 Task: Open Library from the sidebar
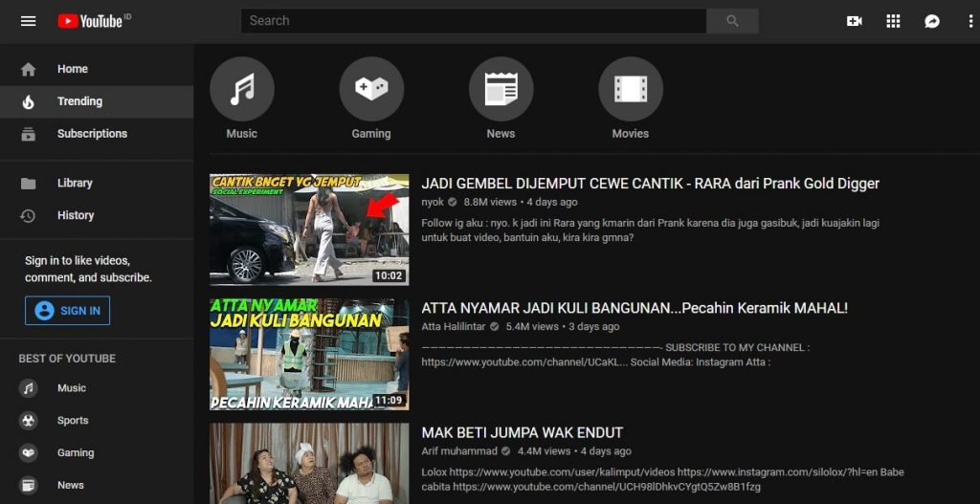(97, 183)
